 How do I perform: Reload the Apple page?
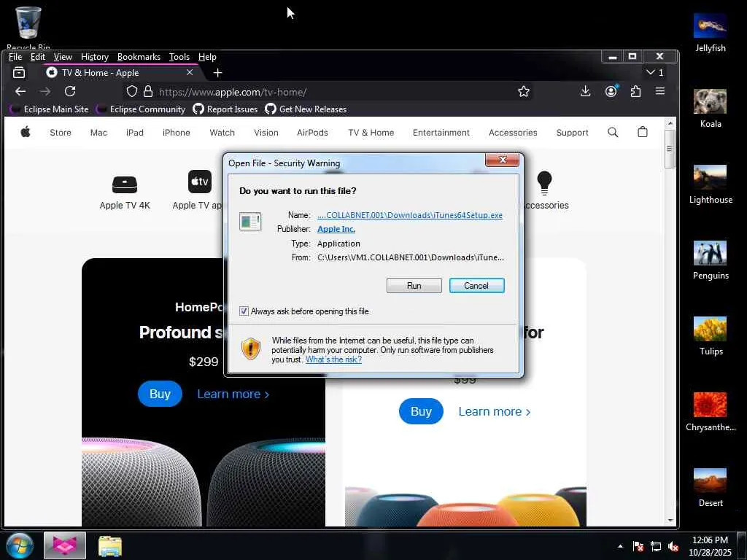(70, 91)
